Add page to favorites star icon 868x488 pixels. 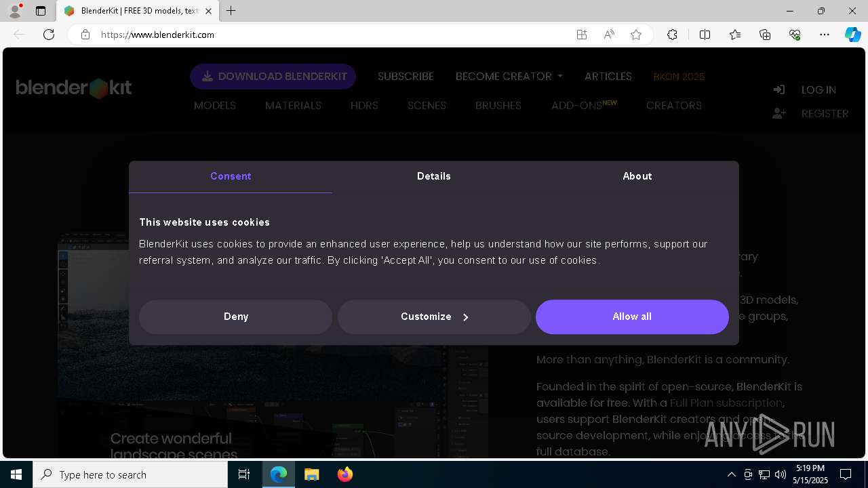[x=636, y=35]
